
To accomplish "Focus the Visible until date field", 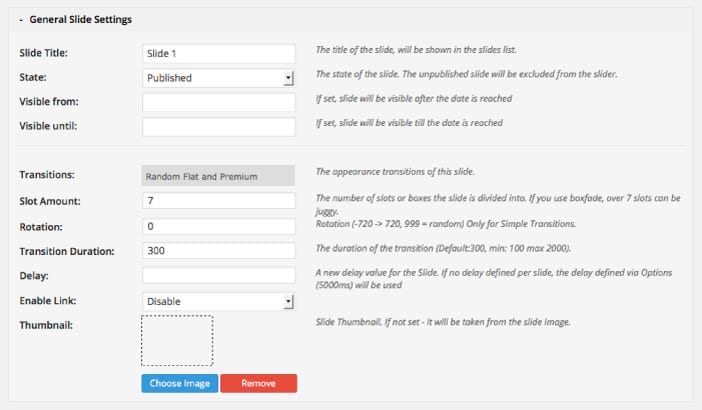I will pos(219,127).
